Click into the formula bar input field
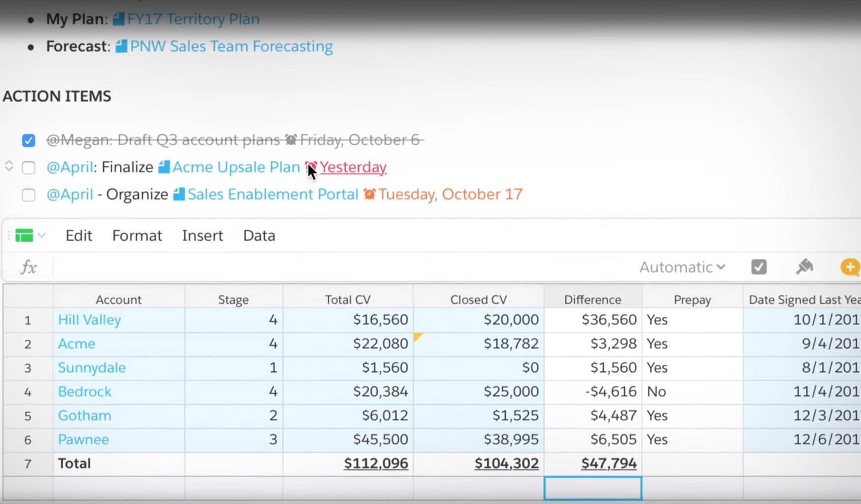 click(344, 267)
